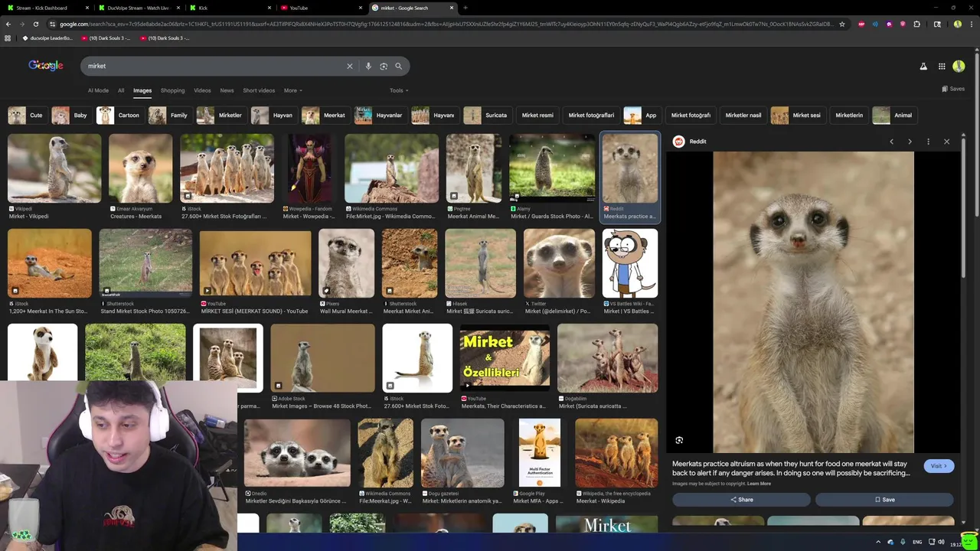Select the Shopping tab
This screenshot has height=551, width=980.
(x=172, y=90)
